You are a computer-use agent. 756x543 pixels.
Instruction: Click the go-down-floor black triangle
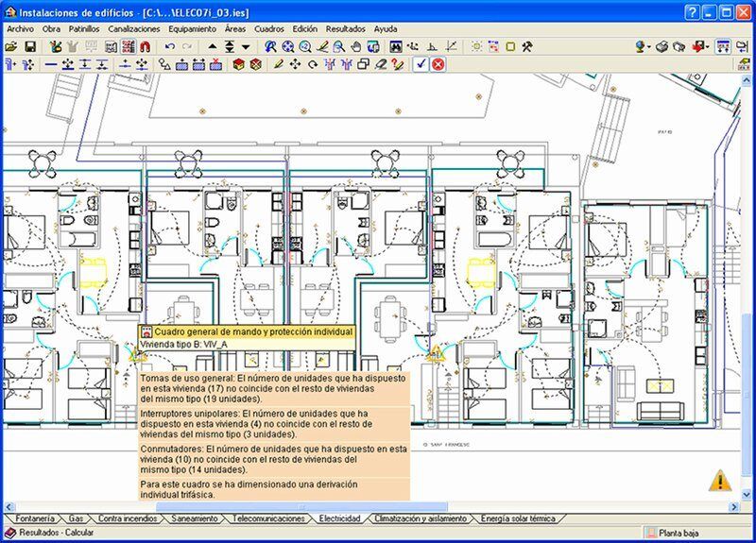(x=246, y=46)
